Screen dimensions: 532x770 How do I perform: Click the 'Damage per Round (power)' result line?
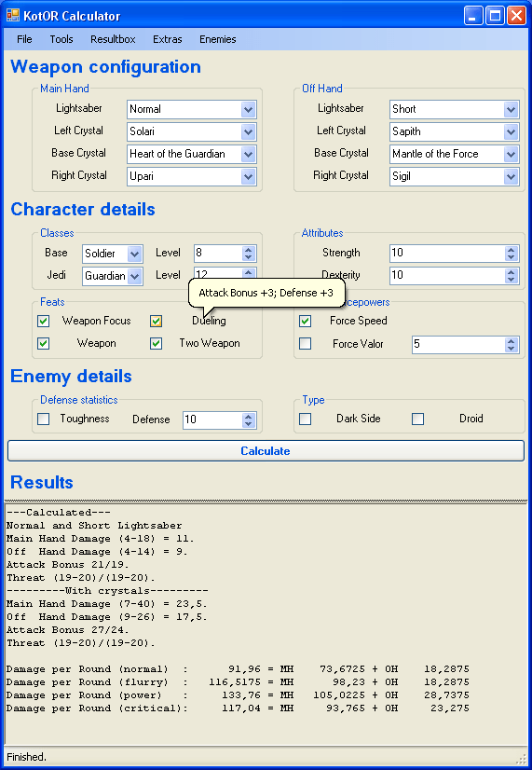coord(238,695)
